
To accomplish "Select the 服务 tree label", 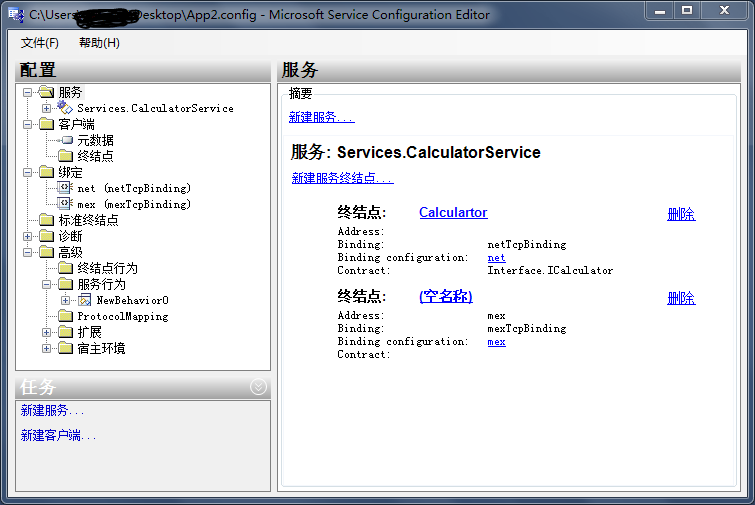I will click(x=70, y=92).
